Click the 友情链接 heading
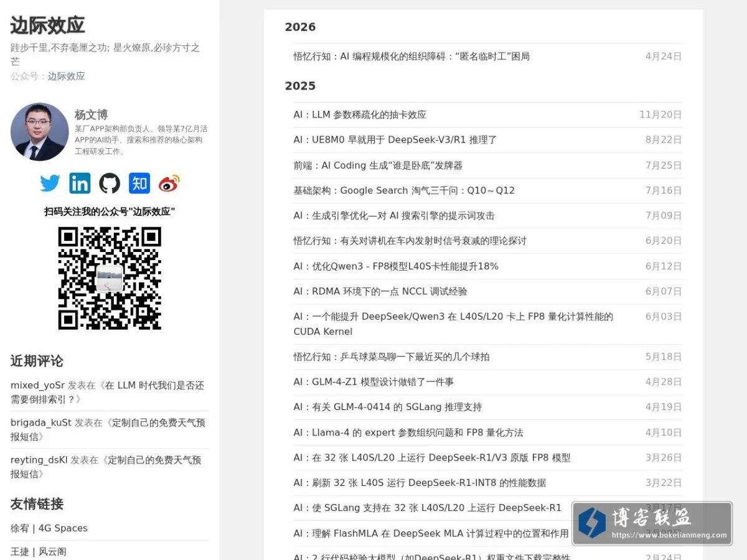The width and height of the screenshot is (747, 560). [x=37, y=503]
